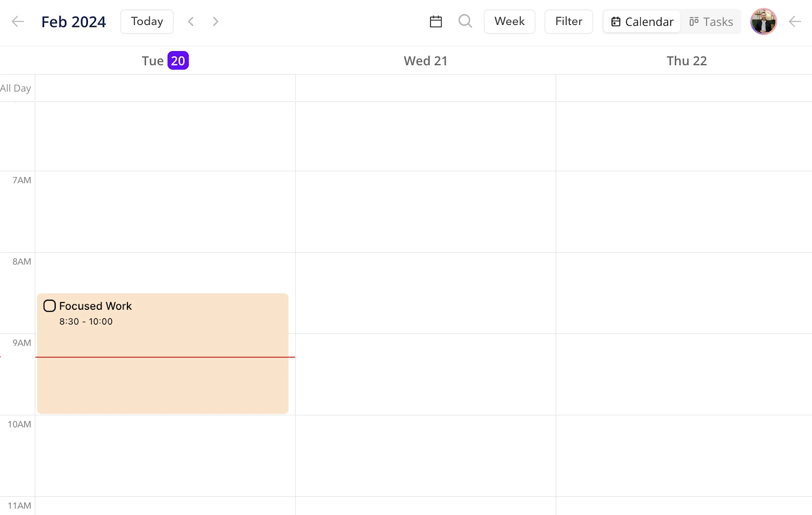Click the Feb 2024 title
Image resolution: width=812 pixels, height=515 pixels.
click(x=74, y=21)
